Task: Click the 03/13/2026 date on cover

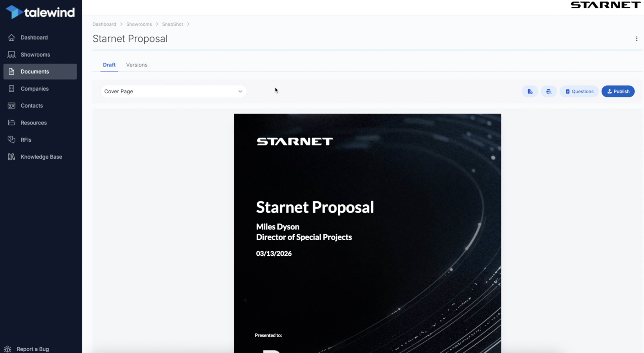Action: pos(274,254)
